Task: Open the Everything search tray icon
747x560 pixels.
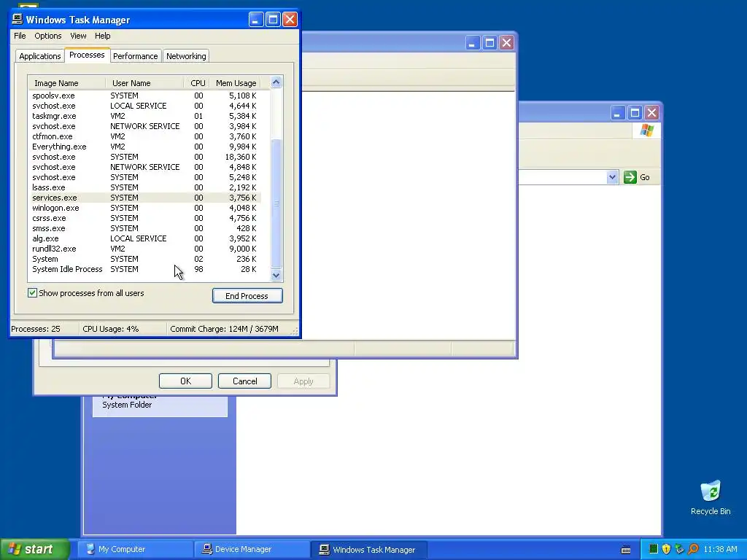Action: click(693, 549)
